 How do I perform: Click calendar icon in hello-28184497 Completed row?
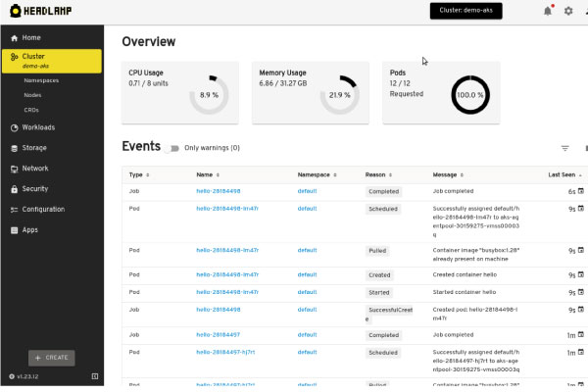click(581, 334)
